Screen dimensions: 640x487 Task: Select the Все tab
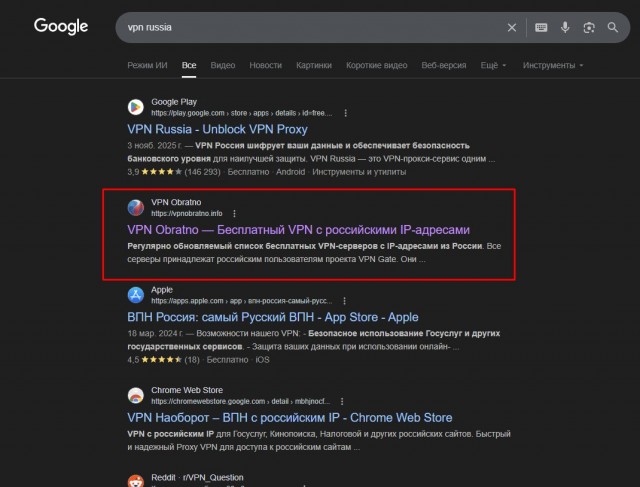[x=189, y=65]
